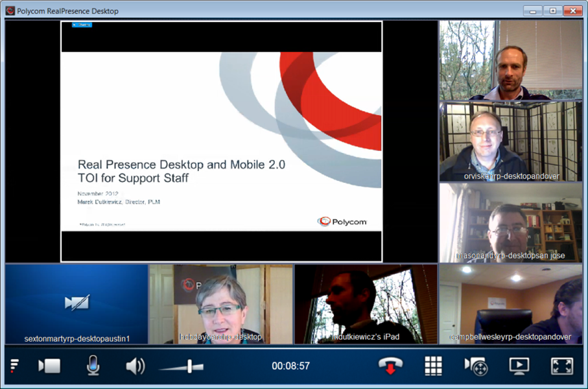
Task: Click the Polycom app icon in title bar
Action: pos(10,11)
